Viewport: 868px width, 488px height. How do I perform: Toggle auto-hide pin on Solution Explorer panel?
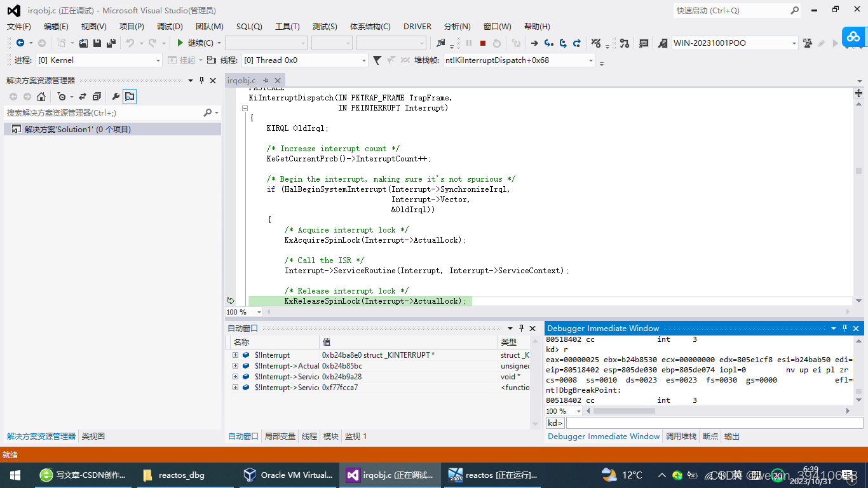(x=202, y=80)
